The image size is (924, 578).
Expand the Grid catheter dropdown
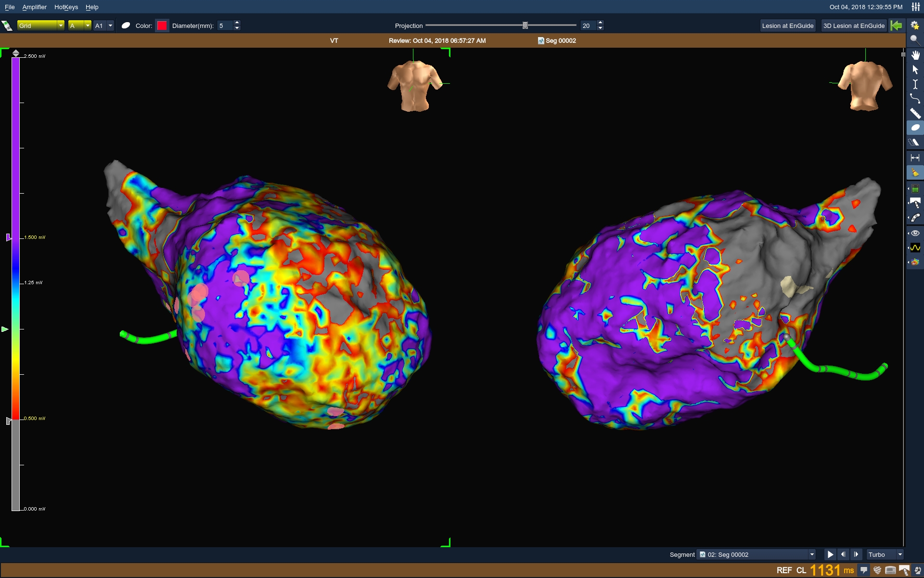[x=61, y=26]
